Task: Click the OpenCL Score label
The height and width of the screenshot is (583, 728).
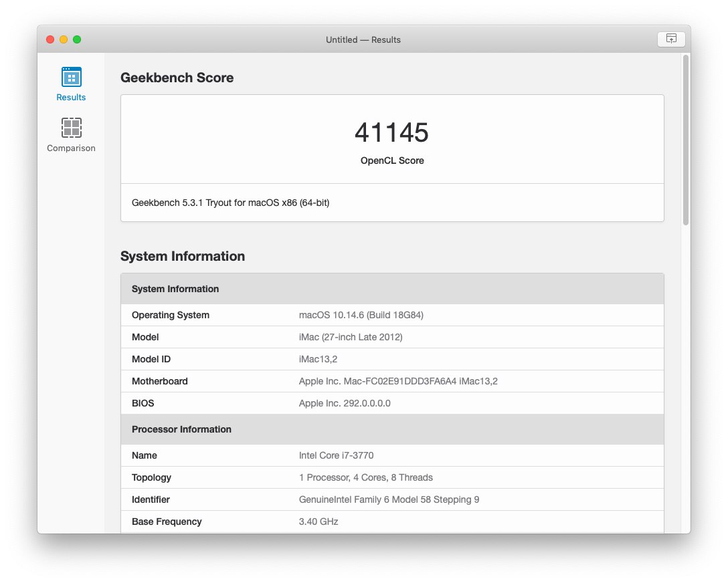Action: click(x=392, y=160)
